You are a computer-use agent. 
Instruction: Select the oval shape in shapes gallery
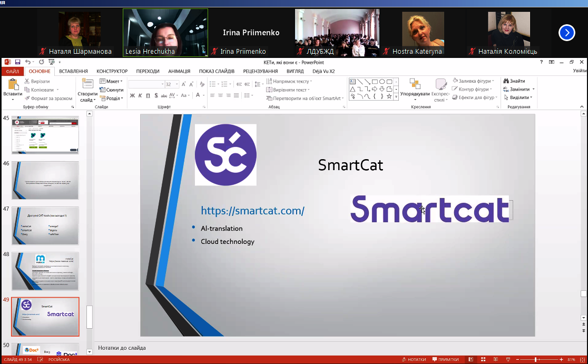pos(382,82)
